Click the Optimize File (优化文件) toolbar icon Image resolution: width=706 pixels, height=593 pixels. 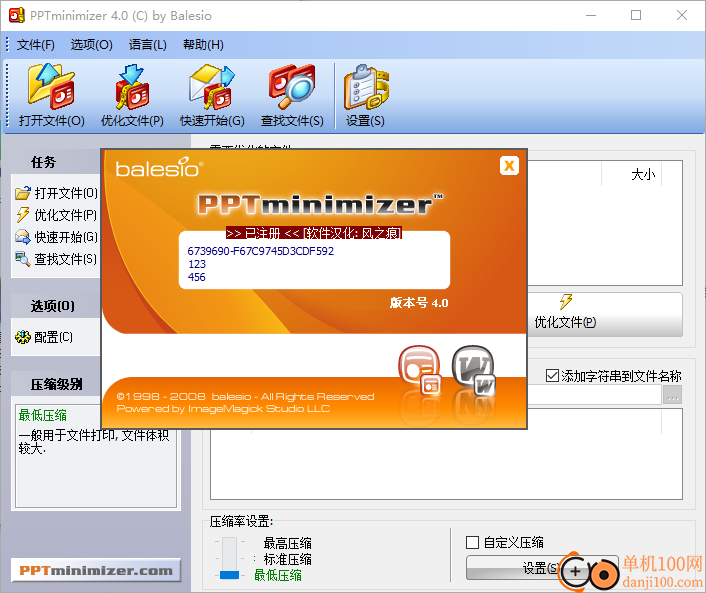click(132, 95)
